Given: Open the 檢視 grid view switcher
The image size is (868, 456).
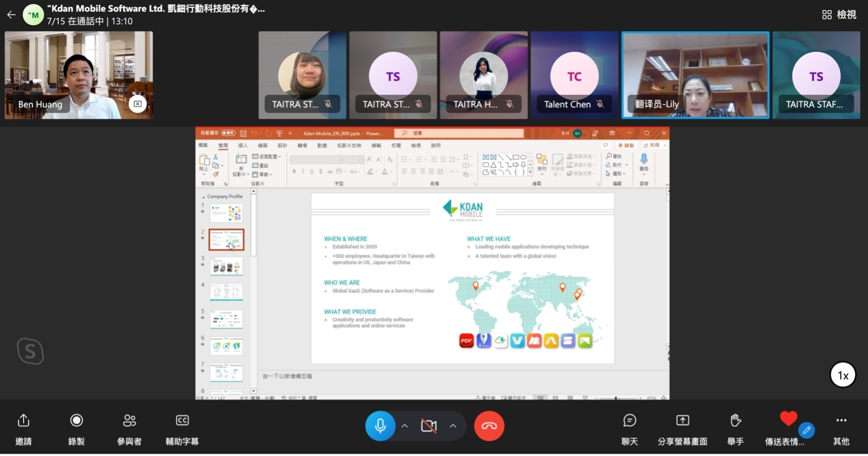Looking at the screenshot, I should [x=839, y=15].
